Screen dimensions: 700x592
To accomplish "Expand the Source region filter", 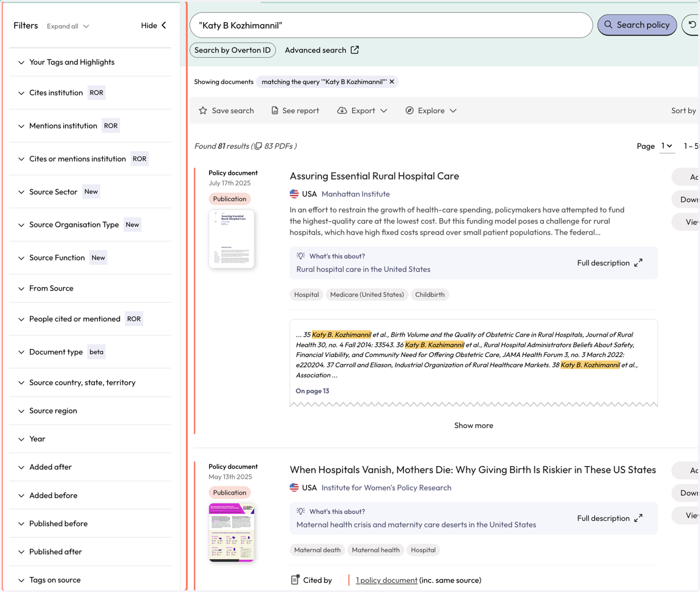I will tap(90, 411).
